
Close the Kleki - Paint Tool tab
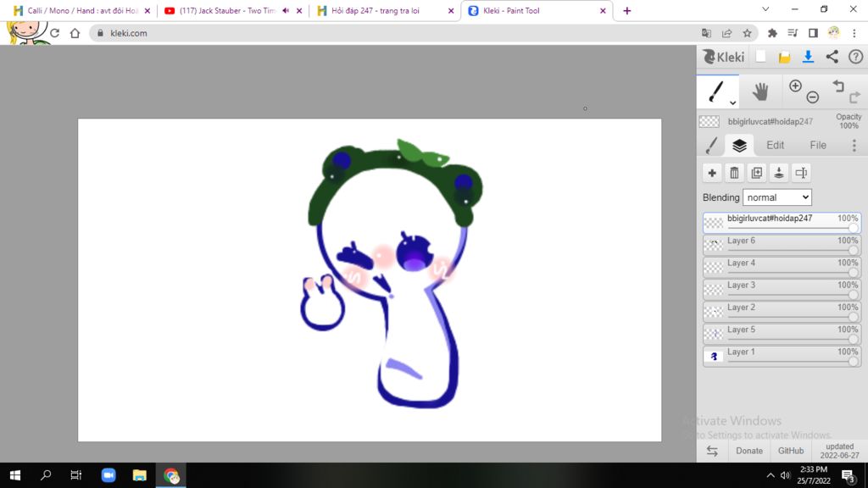603,10
